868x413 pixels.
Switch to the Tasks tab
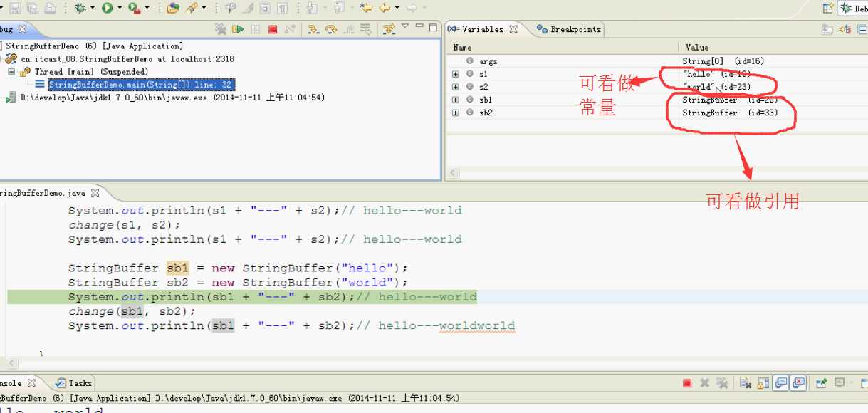pyautogui.click(x=74, y=383)
